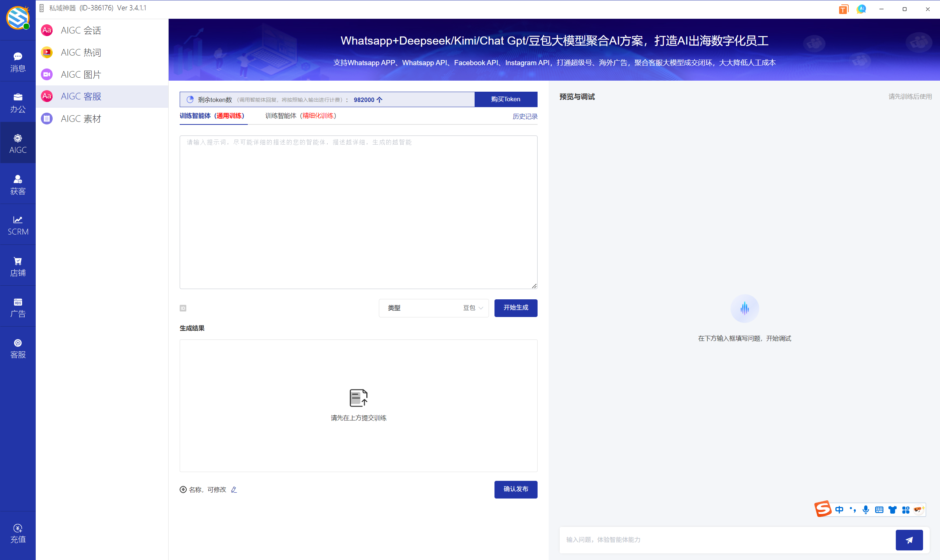940x560 pixels.
Task: Toggle the soft keyboard on Sogou bar
Action: tap(879, 510)
